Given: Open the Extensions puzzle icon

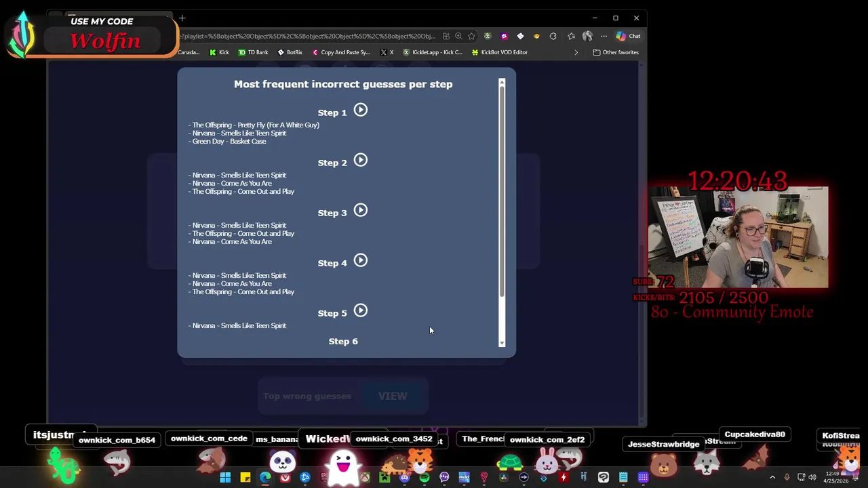Looking at the screenshot, I should tap(553, 36).
